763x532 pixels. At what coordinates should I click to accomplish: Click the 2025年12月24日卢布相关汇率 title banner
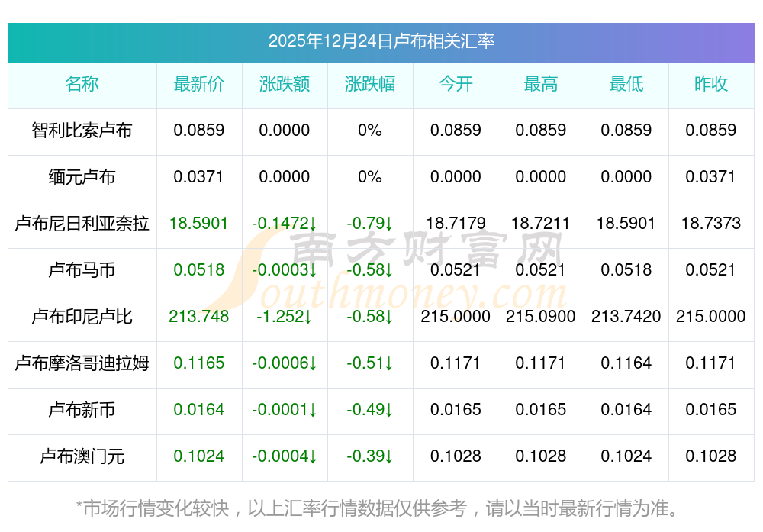(x=381, y=41)
